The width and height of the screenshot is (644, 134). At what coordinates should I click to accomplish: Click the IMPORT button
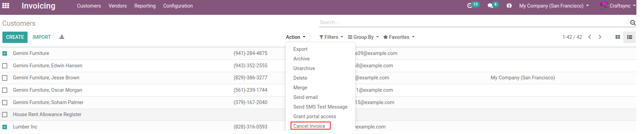click(42, 37)
